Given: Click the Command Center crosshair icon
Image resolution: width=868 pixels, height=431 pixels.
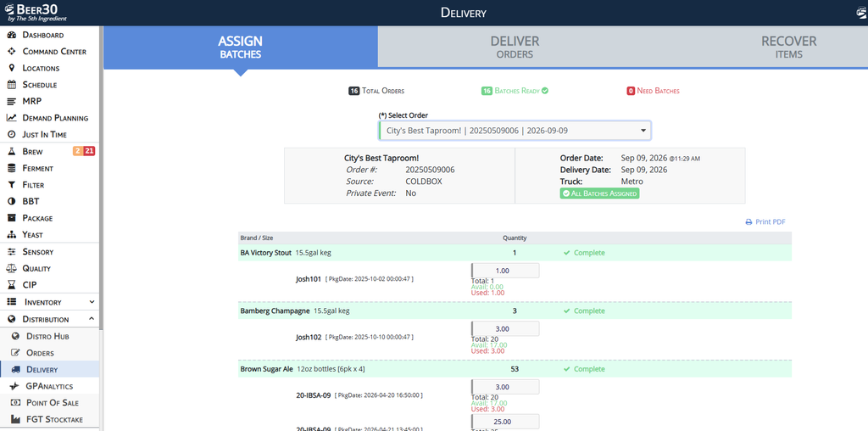Looking at the screenshot, I should [12, 52].
